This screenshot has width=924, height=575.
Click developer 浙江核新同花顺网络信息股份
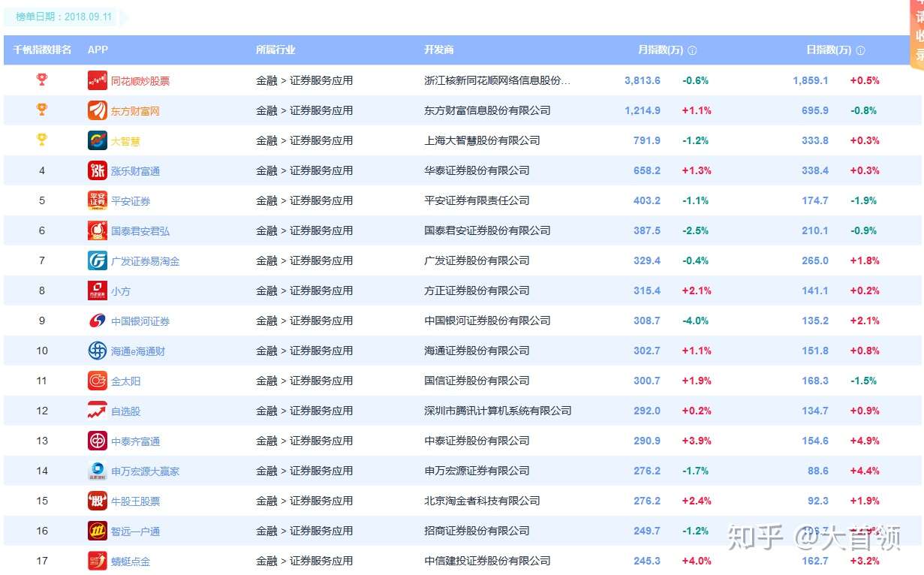[497, 80]
